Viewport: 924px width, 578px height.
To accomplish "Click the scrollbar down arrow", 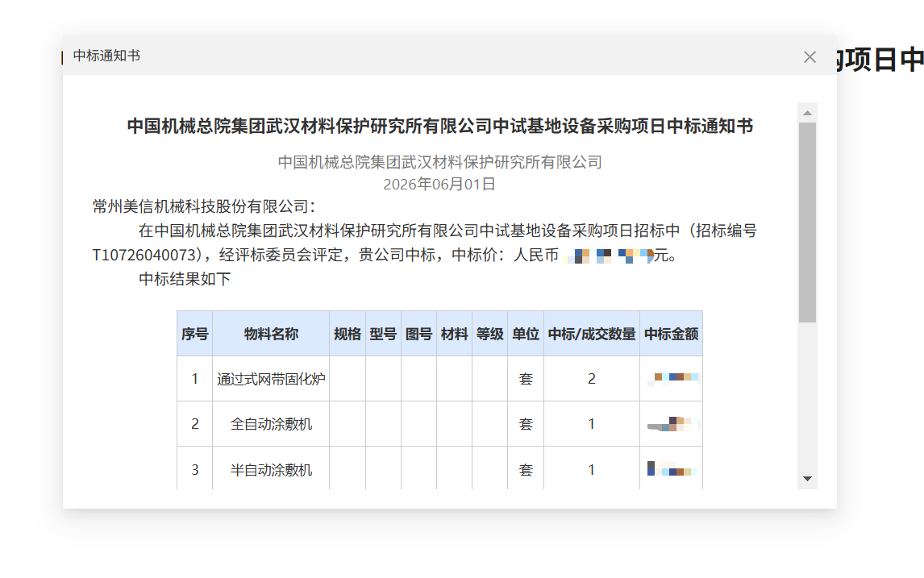I will click(x=807, y=479).
